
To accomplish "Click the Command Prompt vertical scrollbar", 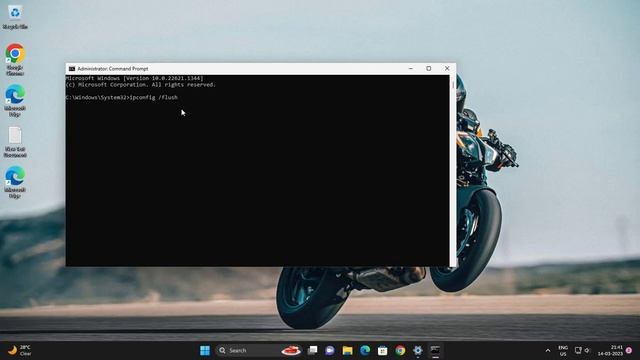I will pyautogui.click(x=453, y=171).
